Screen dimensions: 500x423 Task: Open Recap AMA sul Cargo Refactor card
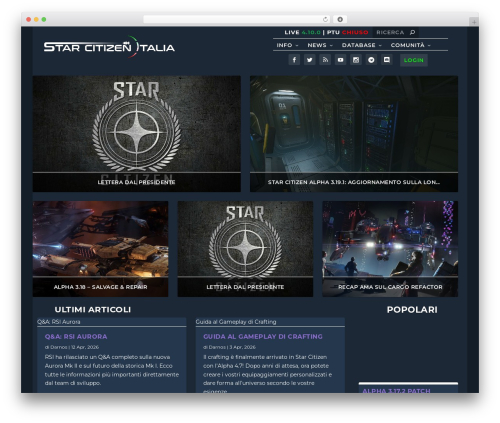(390, 249)
